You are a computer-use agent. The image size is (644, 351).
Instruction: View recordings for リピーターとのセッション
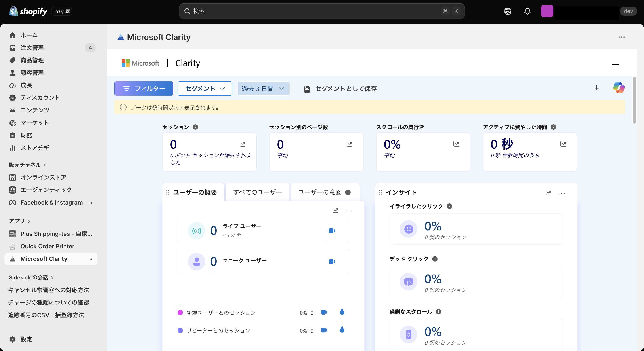click(x=324, y=330)
